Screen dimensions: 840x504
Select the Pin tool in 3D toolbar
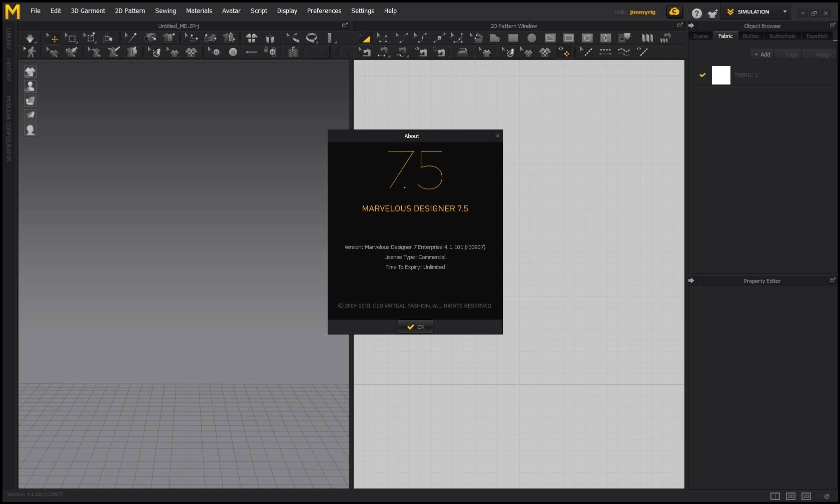pos(130,38)
